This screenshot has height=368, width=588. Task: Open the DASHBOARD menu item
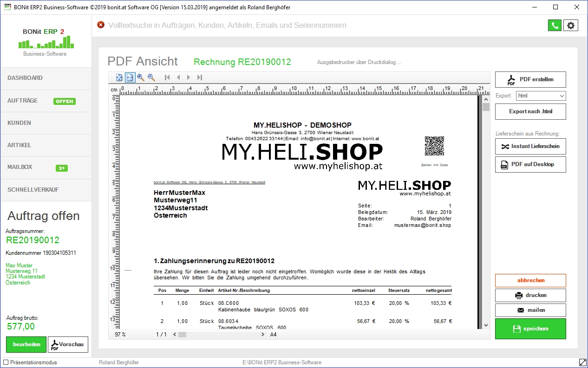46,78
